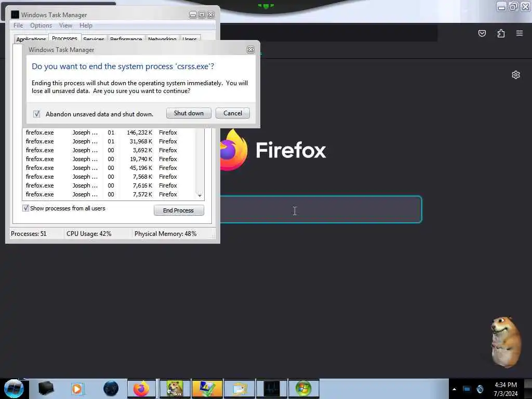This screenshot has height=399, width=532.
Task: Click 'CPU Usage: 42%' in status bar
Action: 89,234
